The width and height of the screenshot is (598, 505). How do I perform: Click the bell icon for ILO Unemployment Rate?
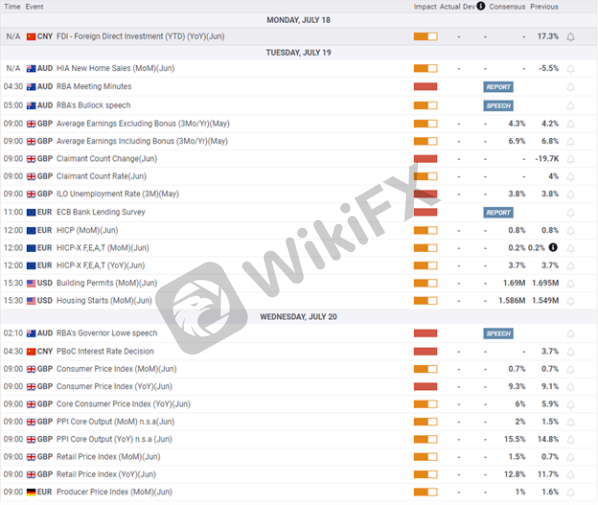(570, 195)
